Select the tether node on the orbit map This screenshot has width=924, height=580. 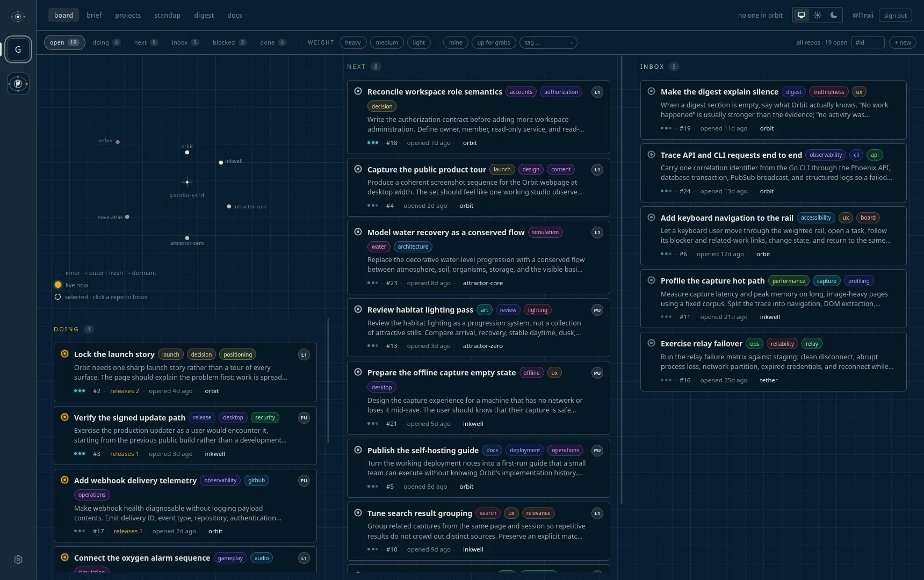(118, 142)
